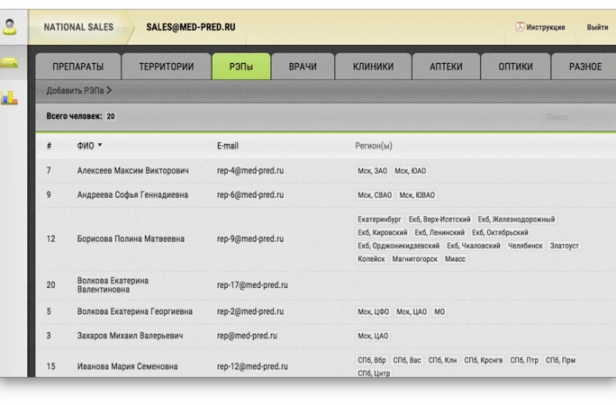Click rep-9@med-pred.ru email
The height and width of the screenshot is (405, 616).
[x=250, y=239]
